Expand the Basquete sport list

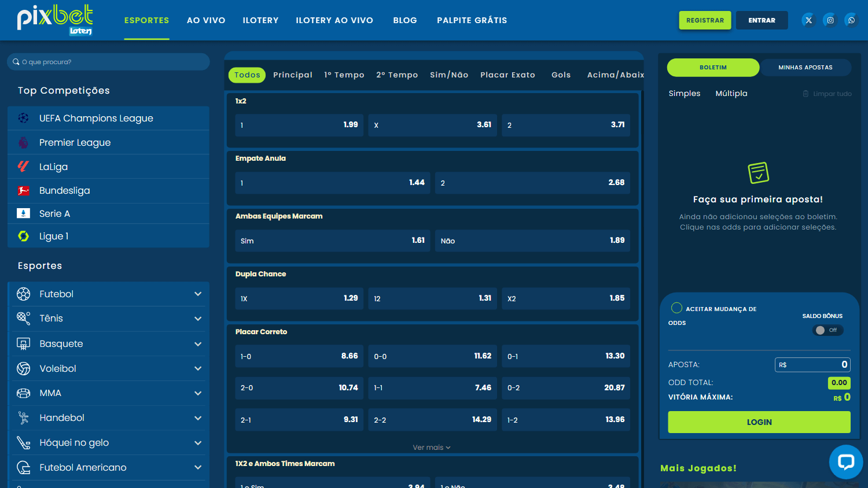pos(198,344)
